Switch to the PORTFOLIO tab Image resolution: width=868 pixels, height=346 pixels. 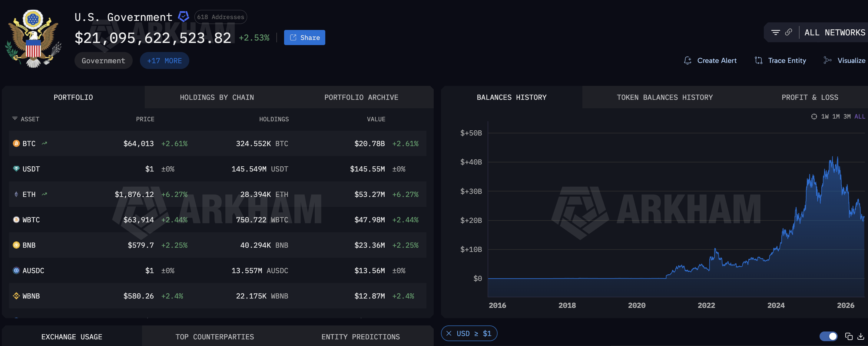(x=73, y=97)
